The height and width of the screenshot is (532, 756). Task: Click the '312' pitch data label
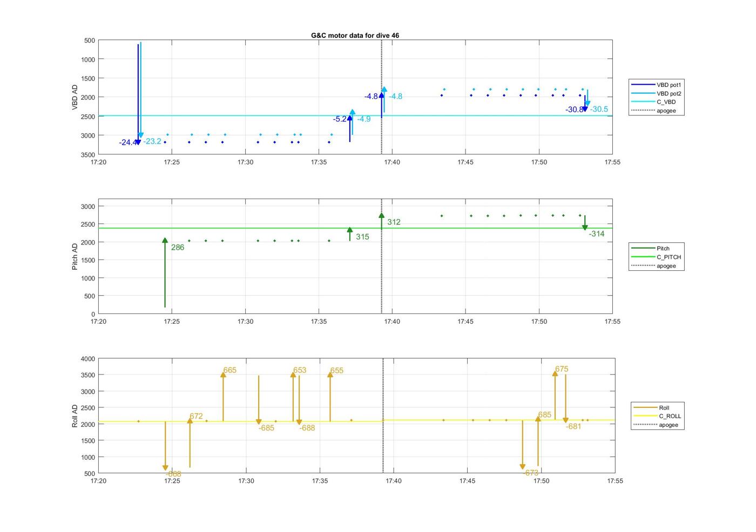pyautogui.click(x=394, y=222)
